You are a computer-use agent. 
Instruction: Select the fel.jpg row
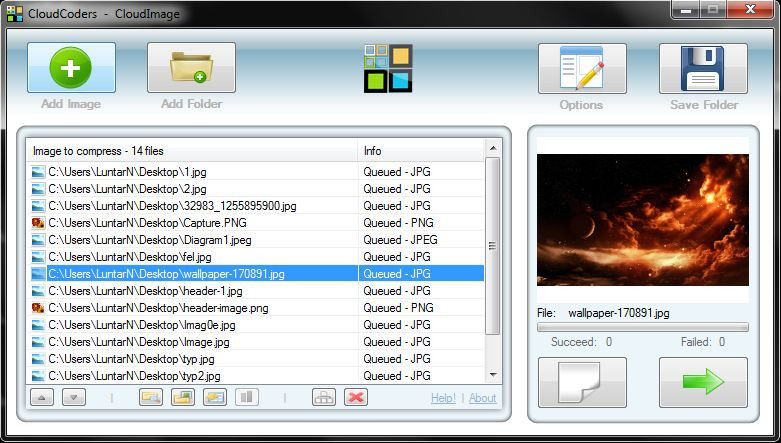click(255, 257)
